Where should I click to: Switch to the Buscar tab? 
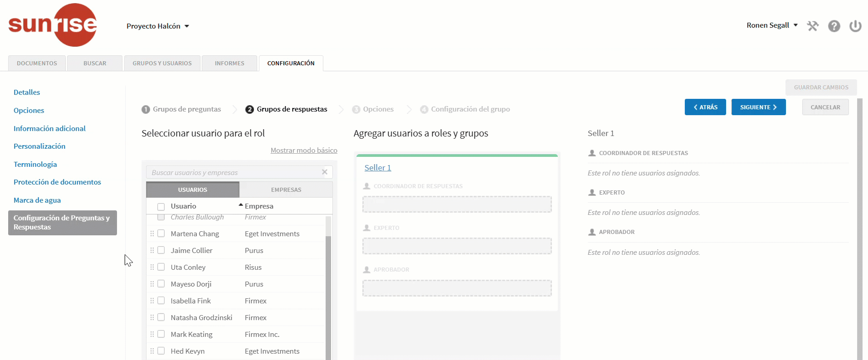(x=95, y=63)
